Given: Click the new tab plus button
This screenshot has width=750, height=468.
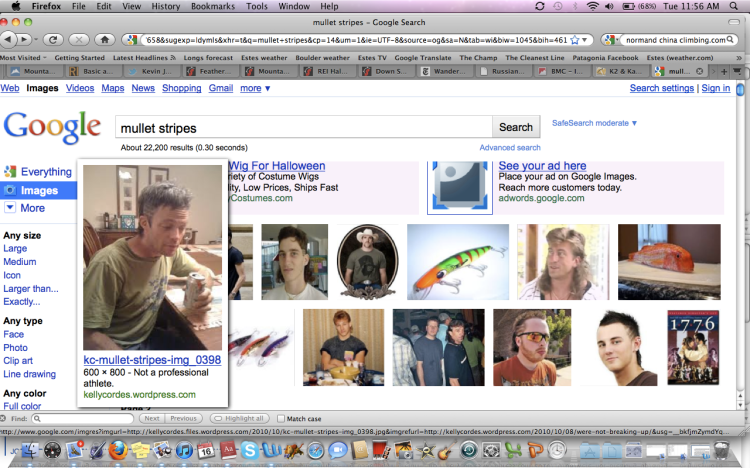Looking at the screenshot, I should coord(722,72).
